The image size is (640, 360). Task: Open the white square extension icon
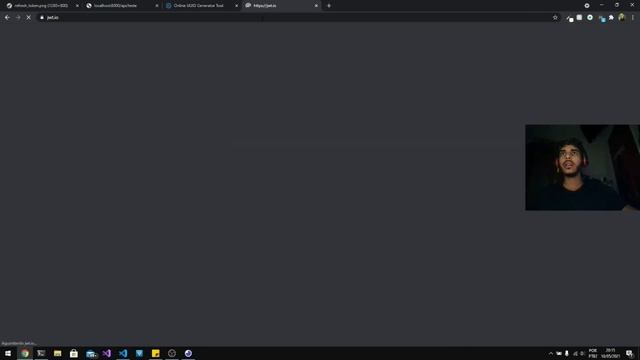point(580,18)
